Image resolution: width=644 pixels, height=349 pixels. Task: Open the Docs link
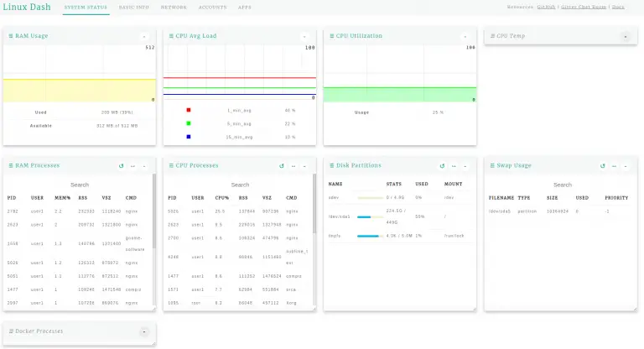(x=618, y=7)
